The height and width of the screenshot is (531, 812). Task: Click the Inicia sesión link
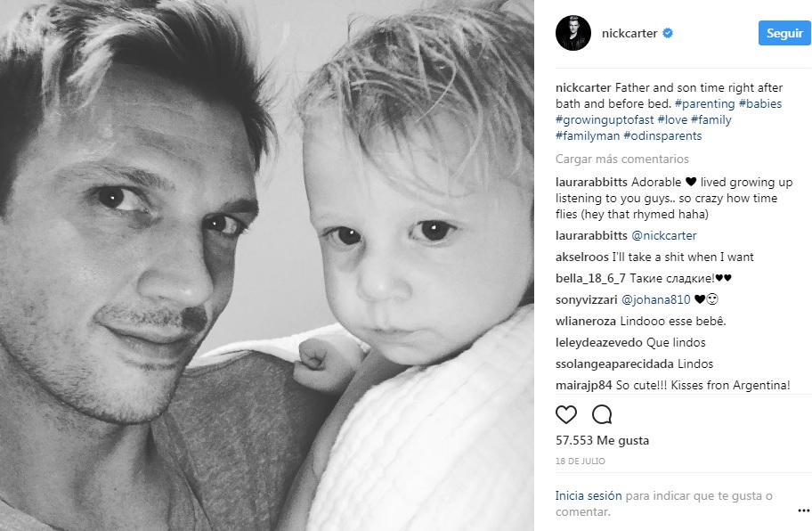[x=589, y=495]
